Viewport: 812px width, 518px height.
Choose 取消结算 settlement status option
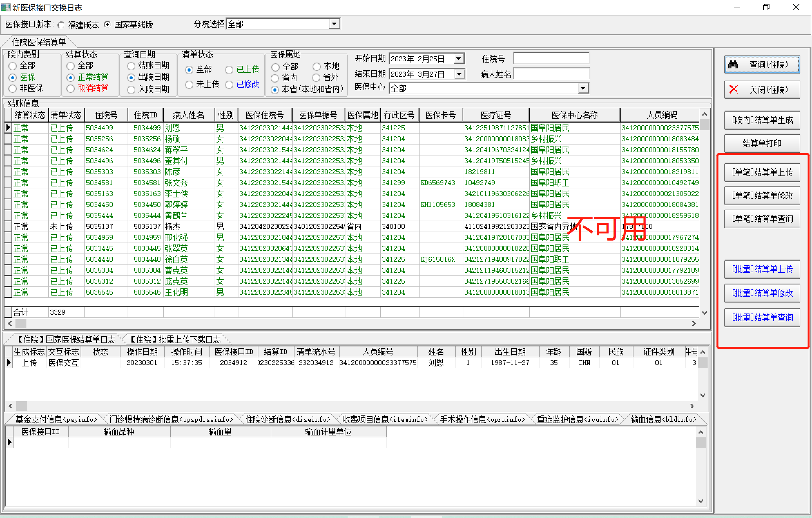(71, 88)
